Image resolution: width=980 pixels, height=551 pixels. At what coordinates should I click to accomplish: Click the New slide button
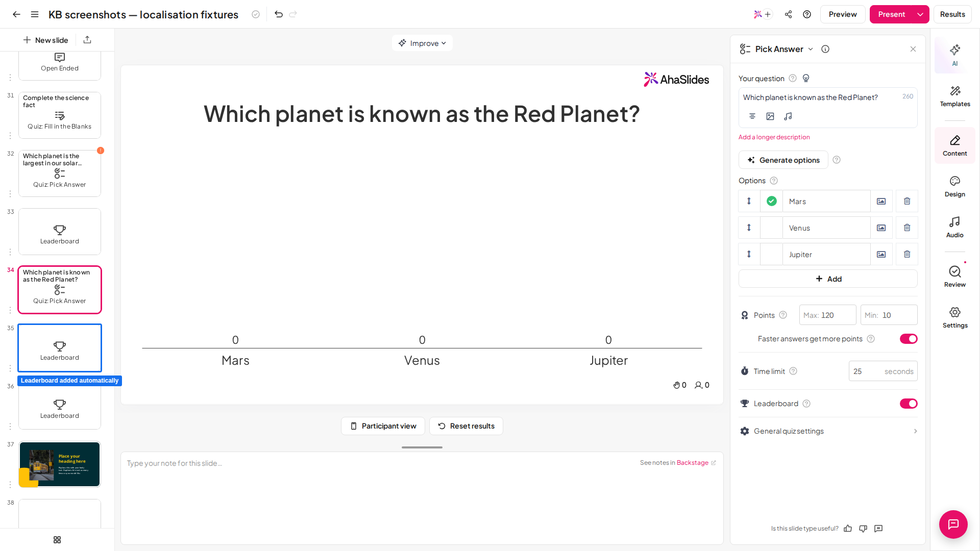pos(45,40)
